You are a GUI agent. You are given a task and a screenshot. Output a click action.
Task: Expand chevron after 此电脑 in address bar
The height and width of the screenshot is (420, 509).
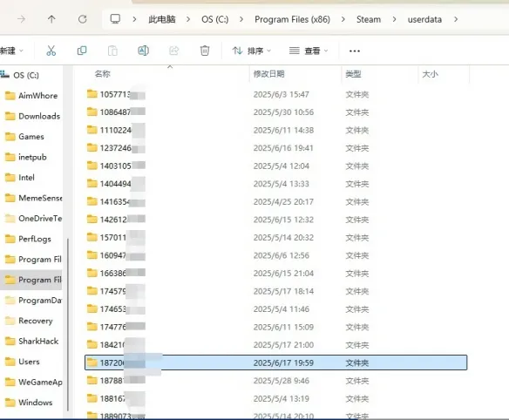[188, 19]
